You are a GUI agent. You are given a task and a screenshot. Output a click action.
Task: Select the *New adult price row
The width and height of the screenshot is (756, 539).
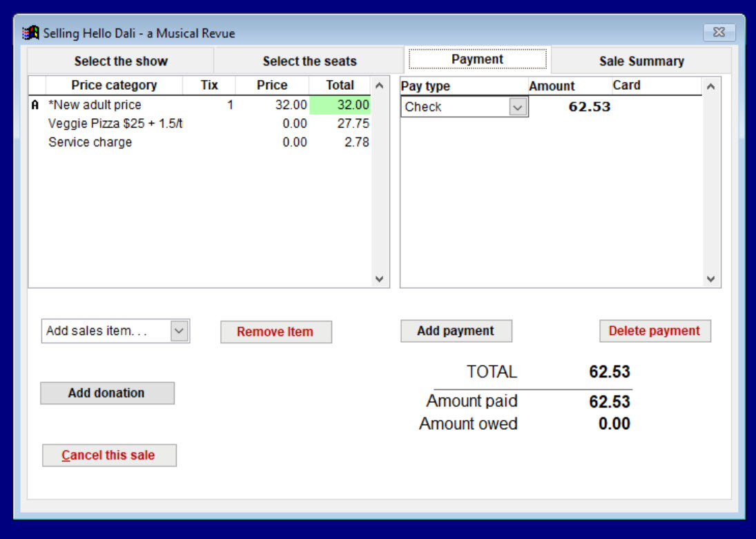(x=200, y=105)
